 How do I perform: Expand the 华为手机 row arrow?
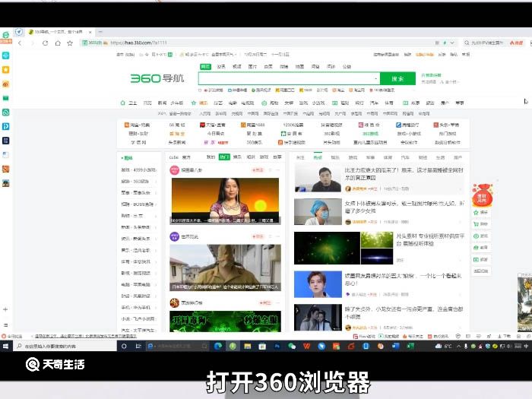[x=156, y=307]
